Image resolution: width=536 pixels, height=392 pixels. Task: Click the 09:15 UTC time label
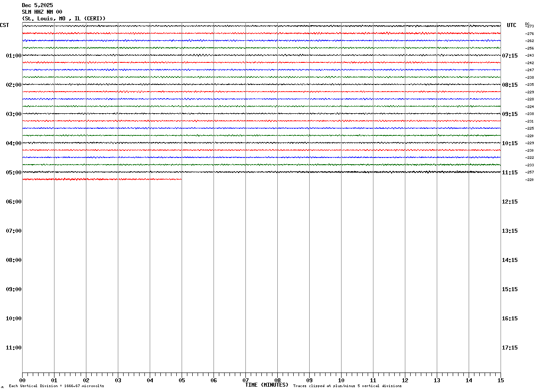(510, 114)
